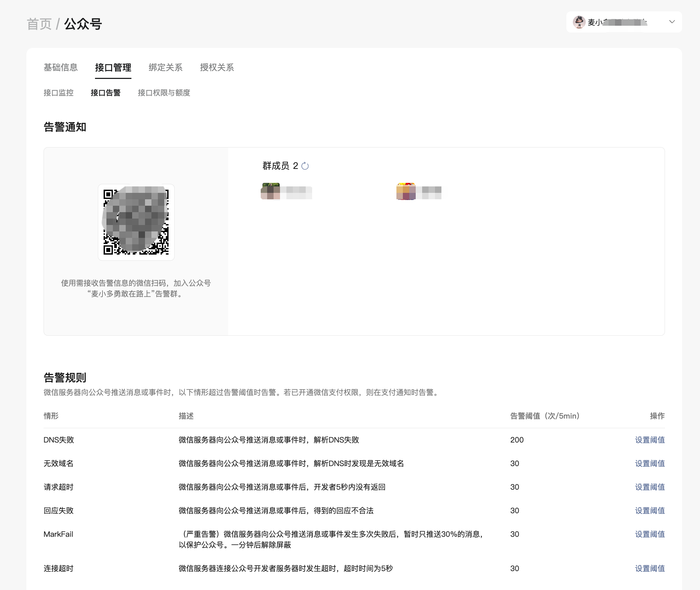Set threshold for 无效域名 rule
700x590 pixels.
point(650,464)
